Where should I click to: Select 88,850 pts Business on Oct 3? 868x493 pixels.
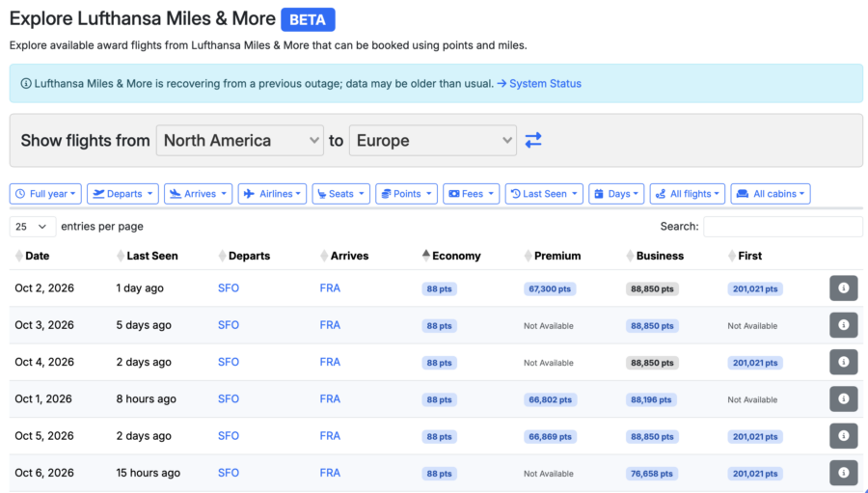tap(652, 326)
